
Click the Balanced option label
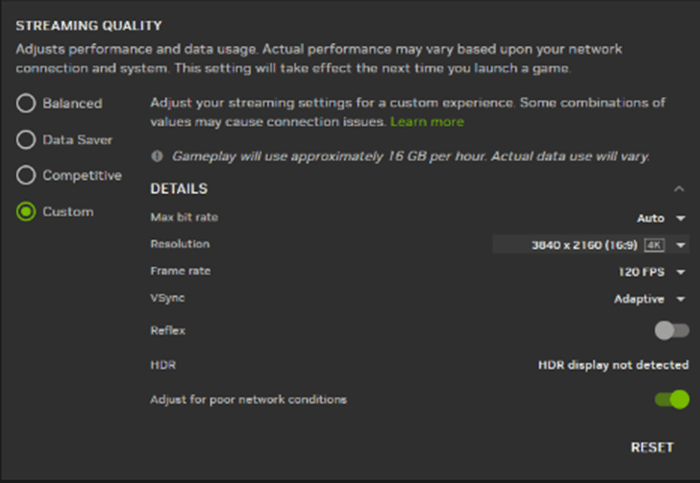[x=72, y=103]
